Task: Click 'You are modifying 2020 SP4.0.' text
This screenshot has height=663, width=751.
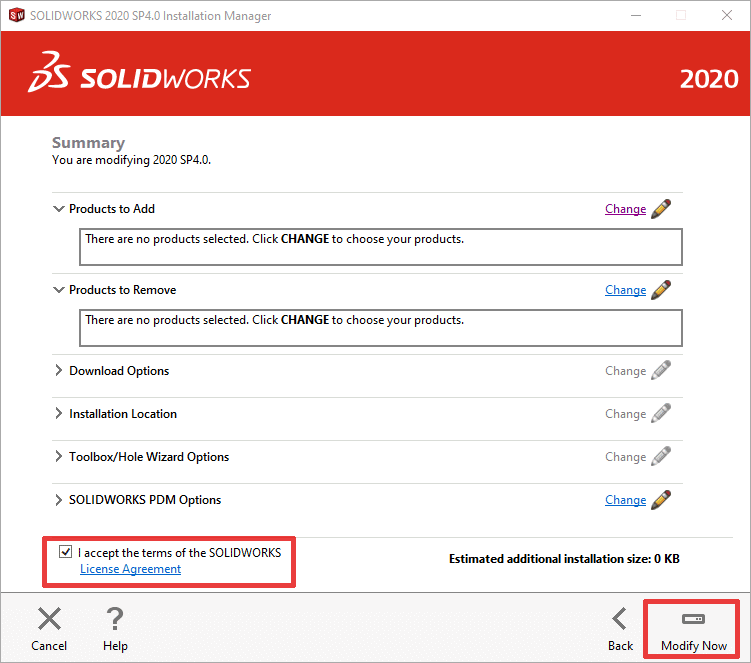Action: pos(131,160)
